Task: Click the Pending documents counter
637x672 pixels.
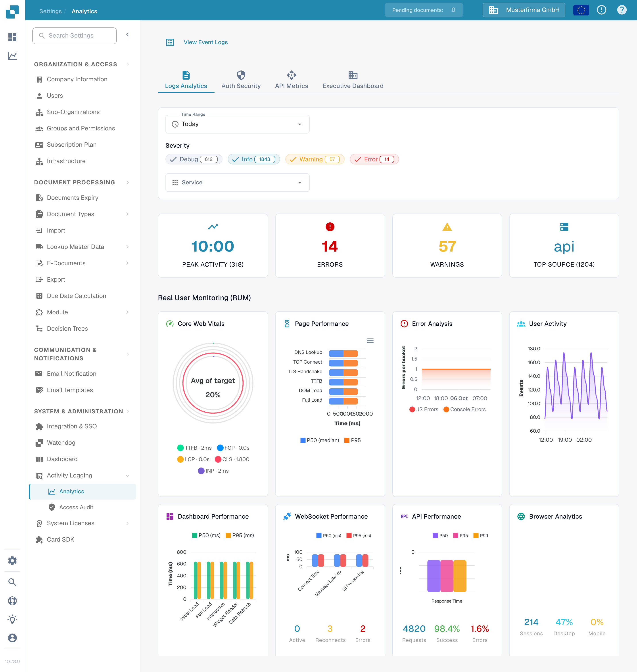Action: tap(423, 10)
